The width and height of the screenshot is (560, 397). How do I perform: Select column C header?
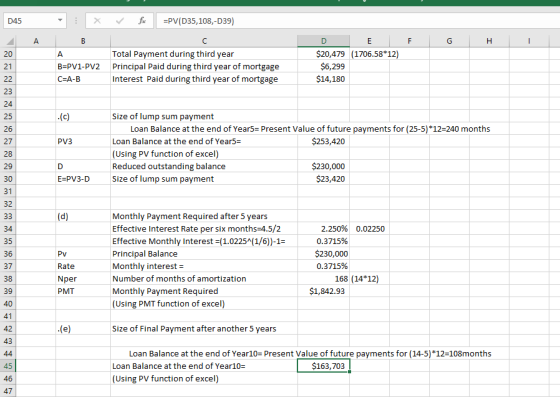[204, 41]
